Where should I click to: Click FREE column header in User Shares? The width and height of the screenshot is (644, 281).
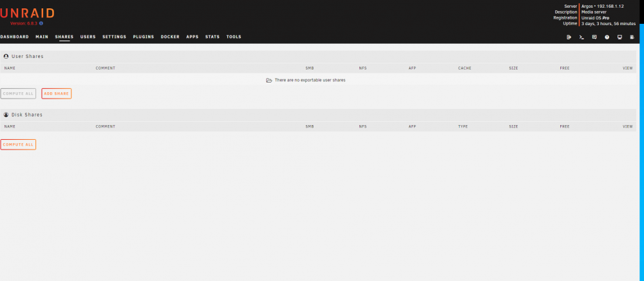coord(565,68)
